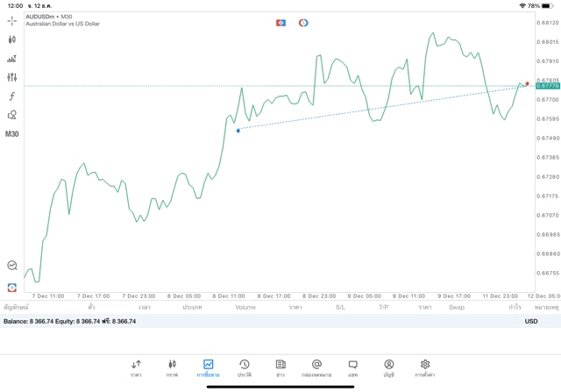Tap the chart zoom magnifier icon
This screenshot has width=561, height=392.
pos(12,265)
